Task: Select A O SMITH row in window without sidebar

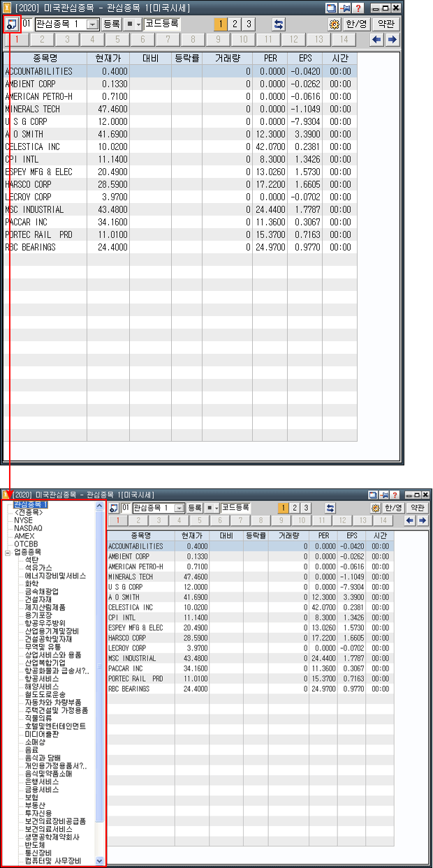Action: coord(181,134)
